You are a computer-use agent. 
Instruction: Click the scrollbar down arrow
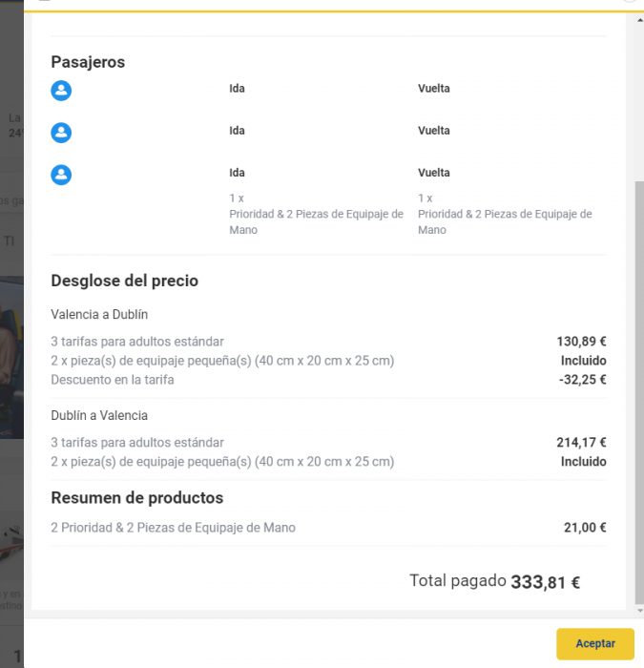(640, 611)
